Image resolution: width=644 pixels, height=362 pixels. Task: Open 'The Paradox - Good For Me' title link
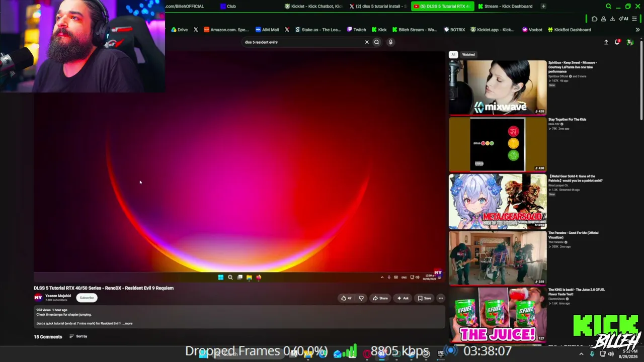click(573, 235)
